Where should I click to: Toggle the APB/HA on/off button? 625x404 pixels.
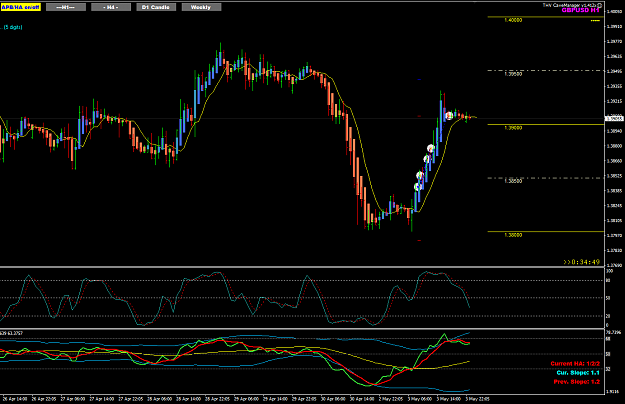pos(20,7)
